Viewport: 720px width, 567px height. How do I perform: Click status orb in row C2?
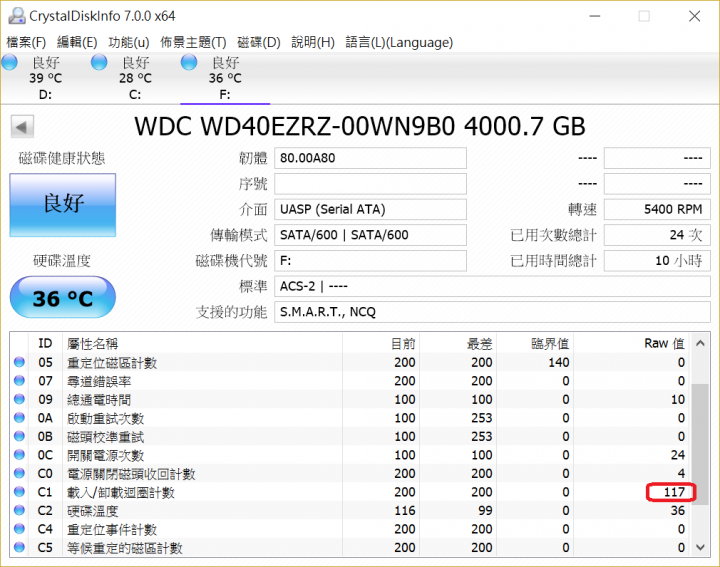pos(19,510)
